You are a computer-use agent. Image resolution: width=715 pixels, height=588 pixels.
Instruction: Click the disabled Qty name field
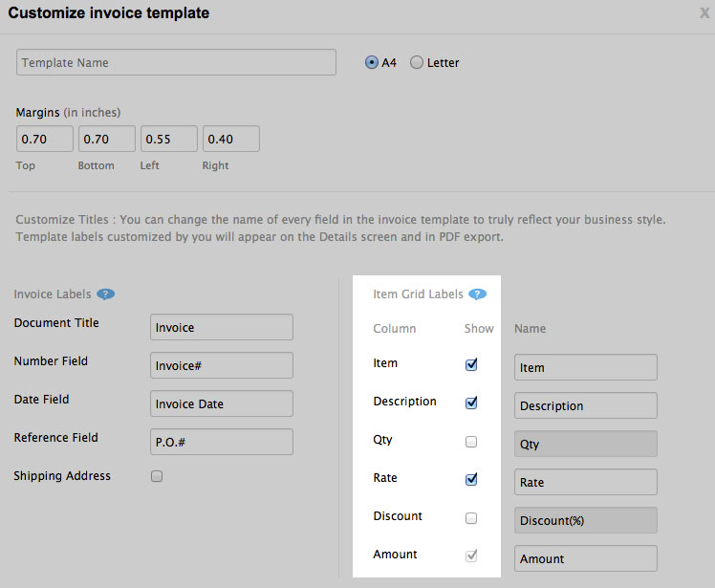[x=586, y=444]
